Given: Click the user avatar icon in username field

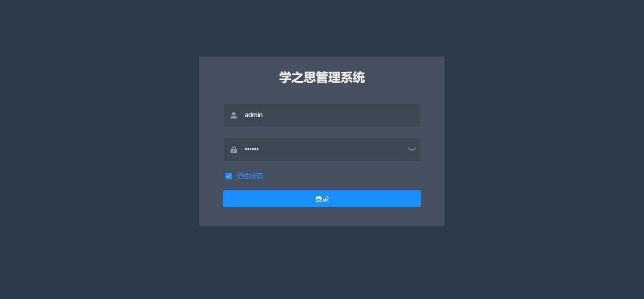Looking at the screenshot, I should pos(233,115).
